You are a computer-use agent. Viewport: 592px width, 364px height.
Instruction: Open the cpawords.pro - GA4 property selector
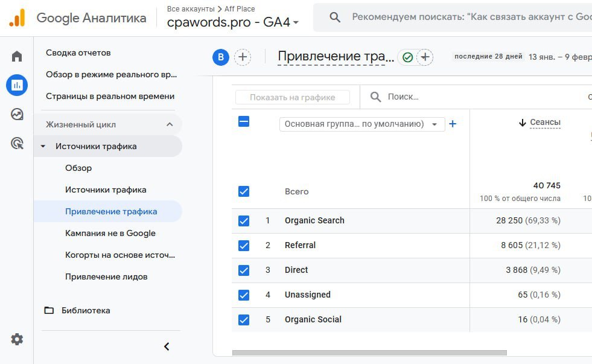[x=233, y=22]
